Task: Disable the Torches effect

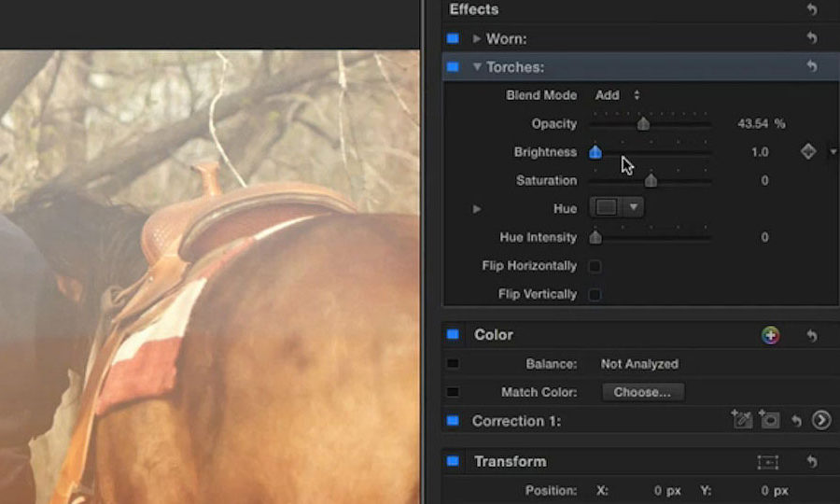Action: coord(453,67)
